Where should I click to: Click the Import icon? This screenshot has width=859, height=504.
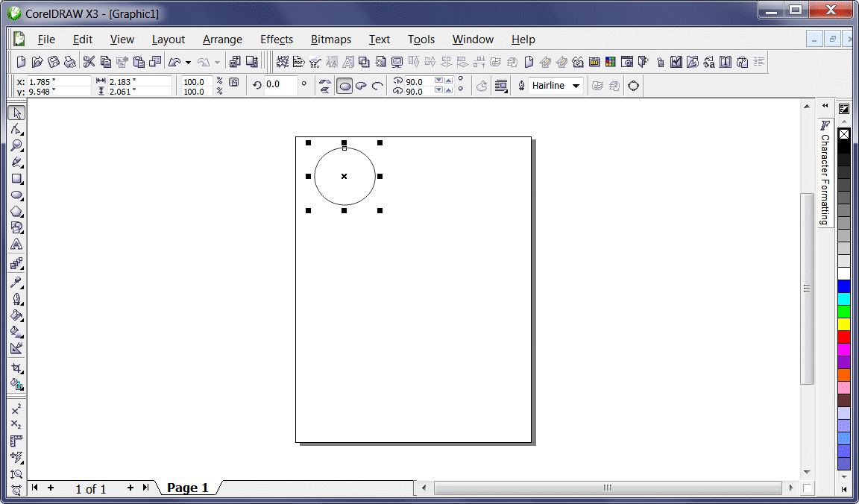tap(235, 62)
